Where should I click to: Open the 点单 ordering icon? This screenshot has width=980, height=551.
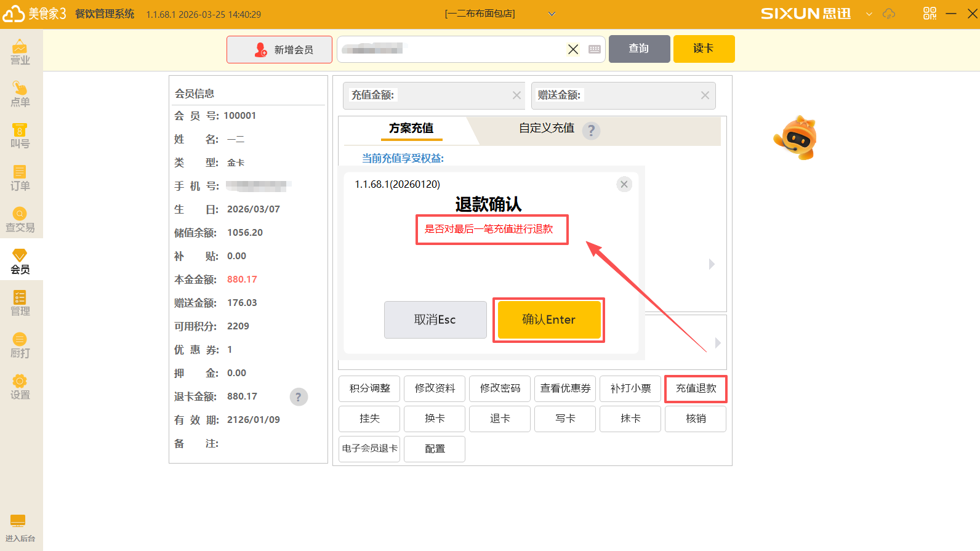coord(20,94)
